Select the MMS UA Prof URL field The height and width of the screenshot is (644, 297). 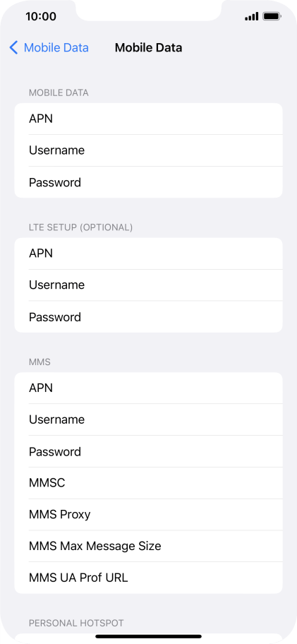148,578
